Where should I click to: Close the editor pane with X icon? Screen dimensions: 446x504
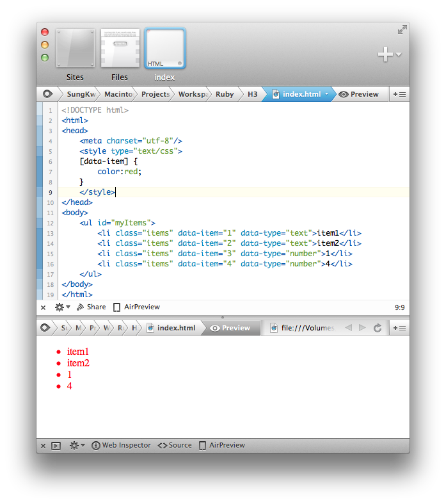tap(43, 307)
